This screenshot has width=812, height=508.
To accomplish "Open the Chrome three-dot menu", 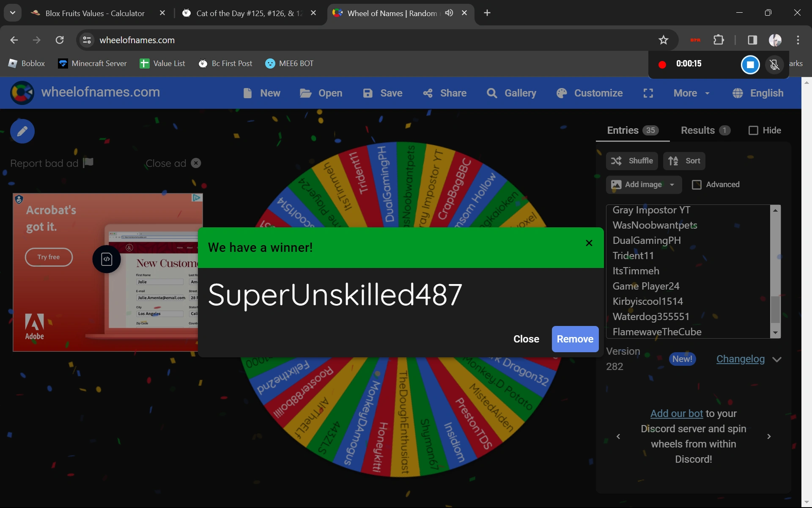I will click(798, 40).
